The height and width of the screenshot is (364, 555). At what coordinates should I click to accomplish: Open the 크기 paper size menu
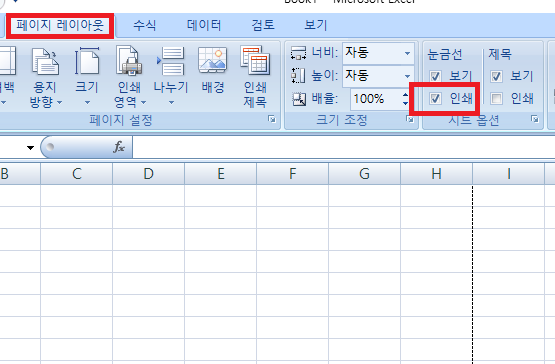pos(87,77)
